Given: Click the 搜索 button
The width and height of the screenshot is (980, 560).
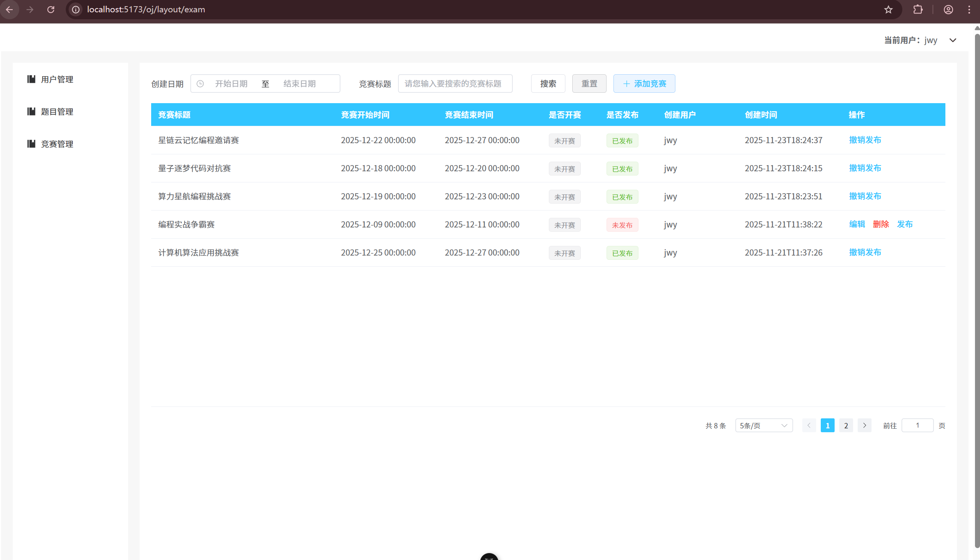Looking at the screenshot, I should (x=548, y=84).
